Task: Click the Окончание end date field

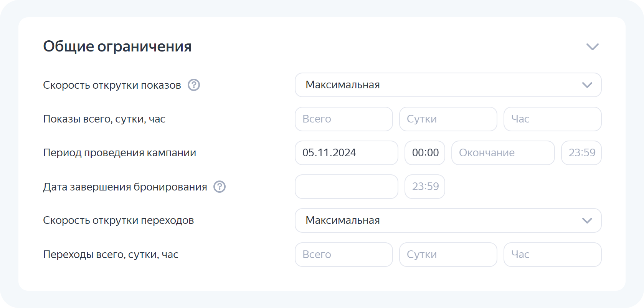Action: 503,153
